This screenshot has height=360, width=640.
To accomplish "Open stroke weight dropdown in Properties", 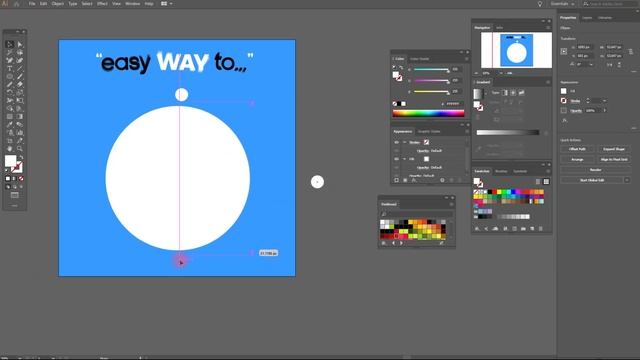I will (x=604, y=101).
